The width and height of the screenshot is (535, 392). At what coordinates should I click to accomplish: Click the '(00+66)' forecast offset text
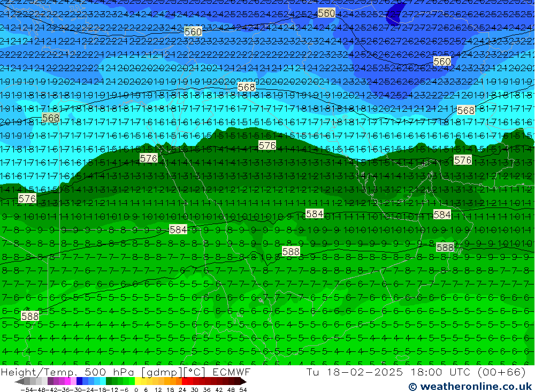tap(502, 372)
